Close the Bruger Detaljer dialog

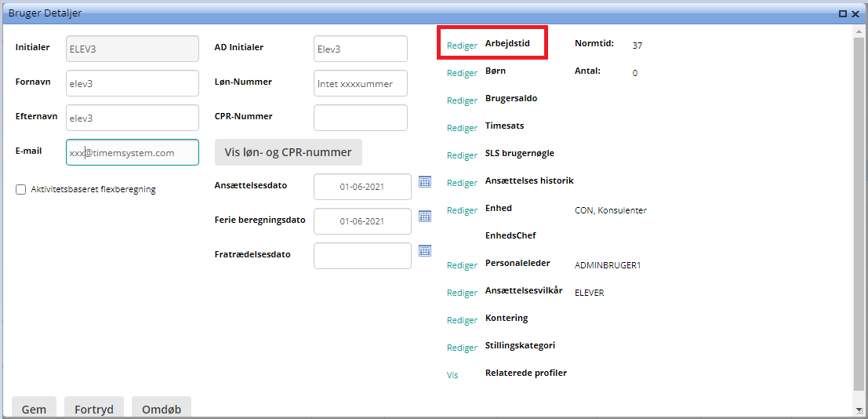coord(855,13)
